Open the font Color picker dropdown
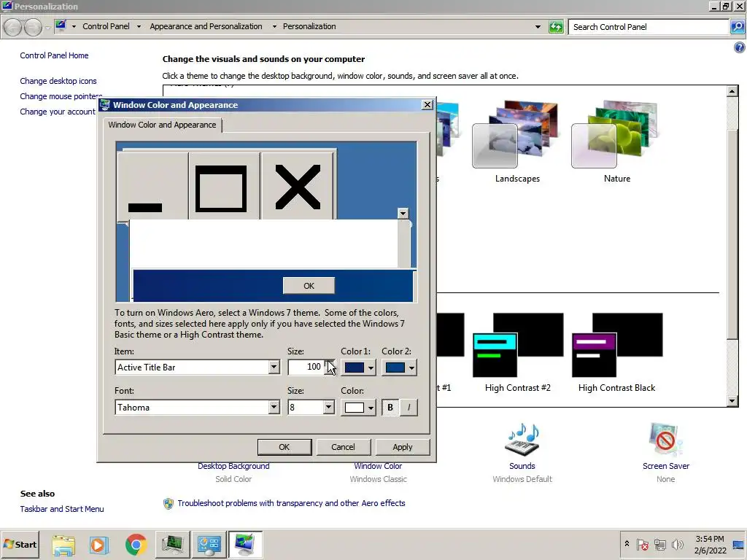Viewport: 747px width, 560px height. click(358, 408)
